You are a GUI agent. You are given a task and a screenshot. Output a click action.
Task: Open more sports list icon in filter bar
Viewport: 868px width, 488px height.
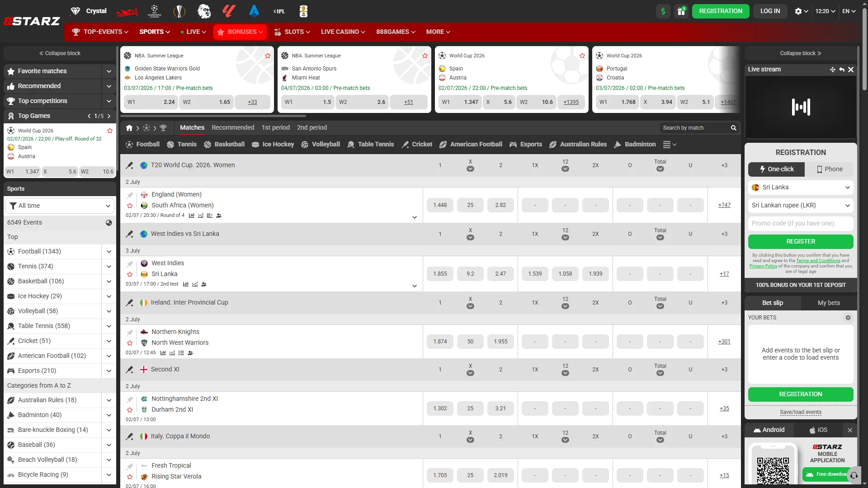click(670, 145)
